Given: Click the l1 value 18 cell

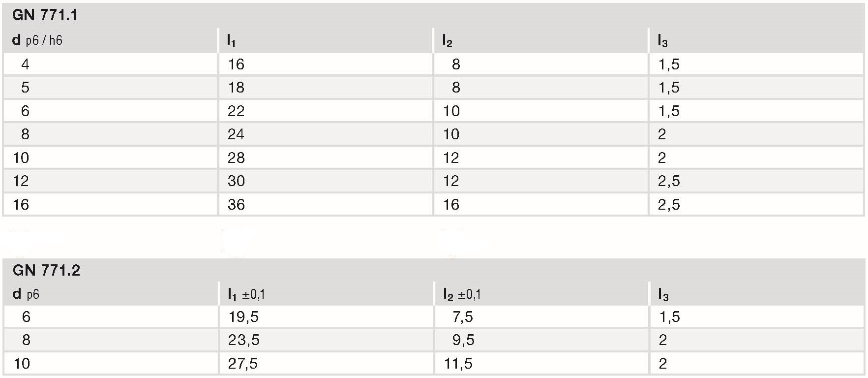Looking at the screenshot, I should click(x=236, y=88).
